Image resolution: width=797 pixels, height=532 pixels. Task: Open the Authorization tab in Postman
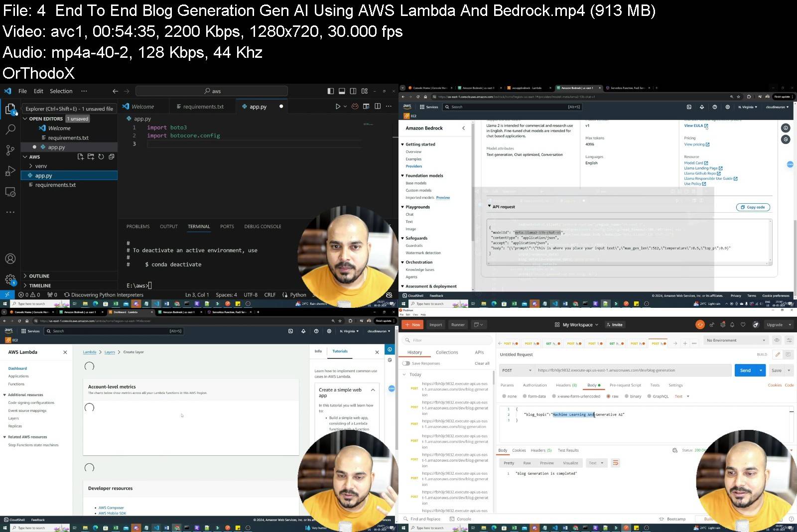coord(534,386)
